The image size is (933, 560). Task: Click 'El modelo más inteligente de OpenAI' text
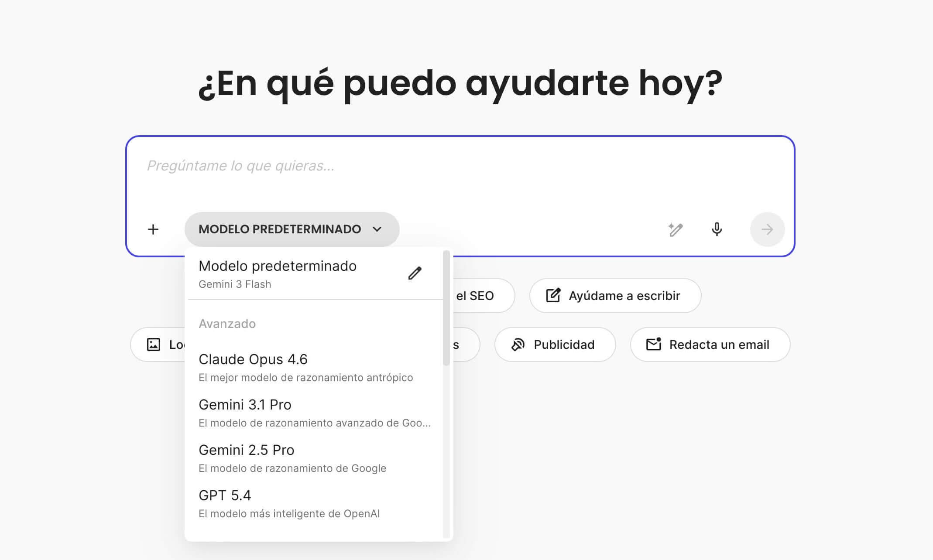tap(289, 514)
